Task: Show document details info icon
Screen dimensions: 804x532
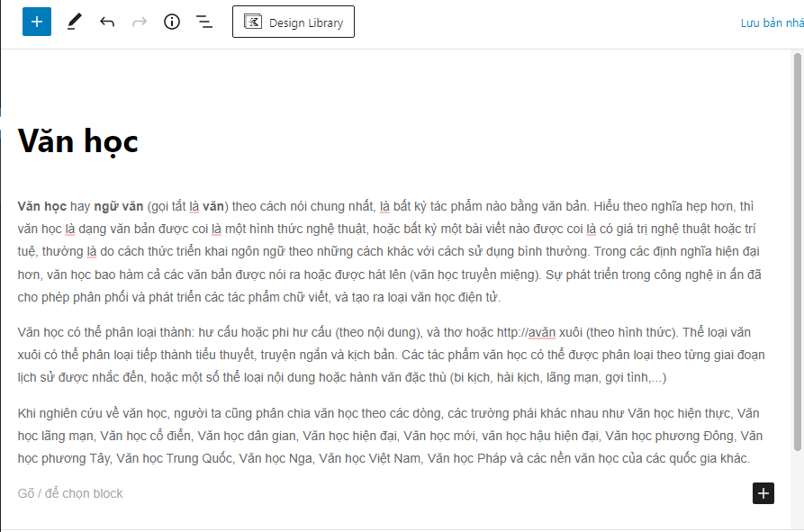Action: 172,22
